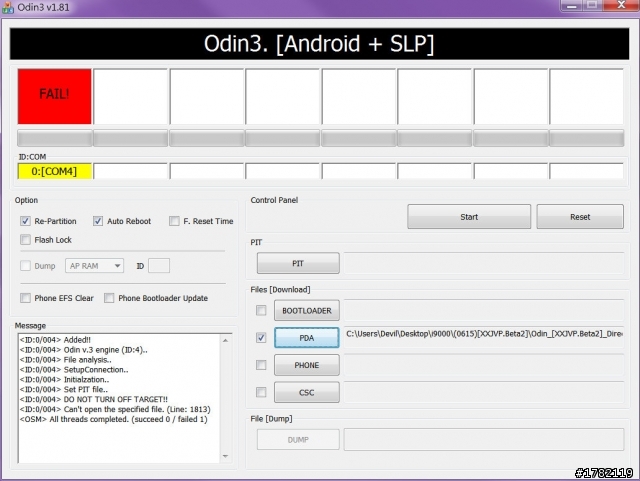This screenshot has width=640, height=481.
Task: Check the PHONE file checkbox
Action: (261, 365)
